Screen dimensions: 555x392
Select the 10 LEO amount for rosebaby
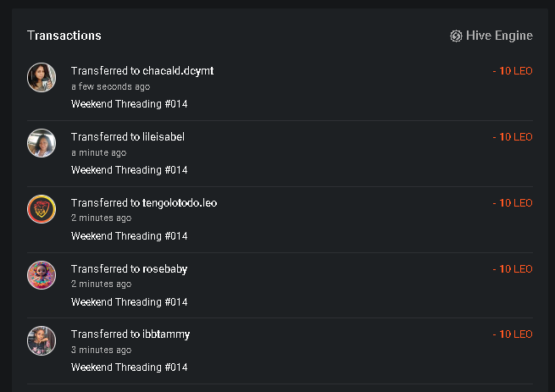(x=513, y=269)
